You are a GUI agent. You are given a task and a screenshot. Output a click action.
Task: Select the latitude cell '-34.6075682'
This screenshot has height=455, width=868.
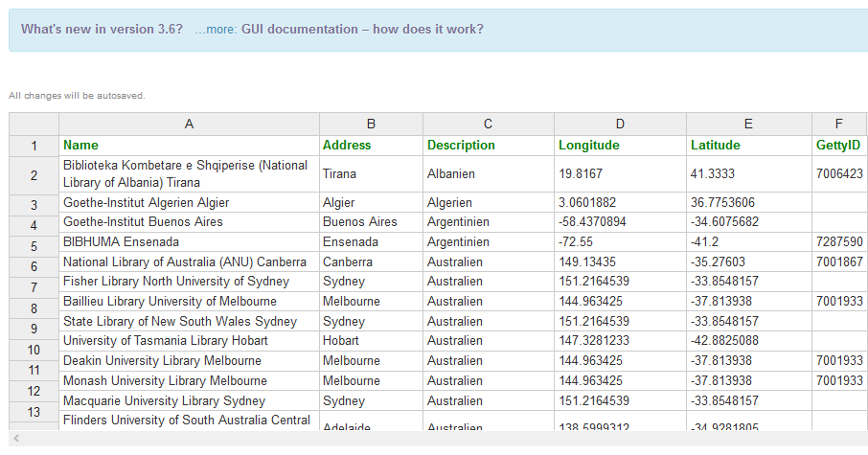[x=749, y=222]
